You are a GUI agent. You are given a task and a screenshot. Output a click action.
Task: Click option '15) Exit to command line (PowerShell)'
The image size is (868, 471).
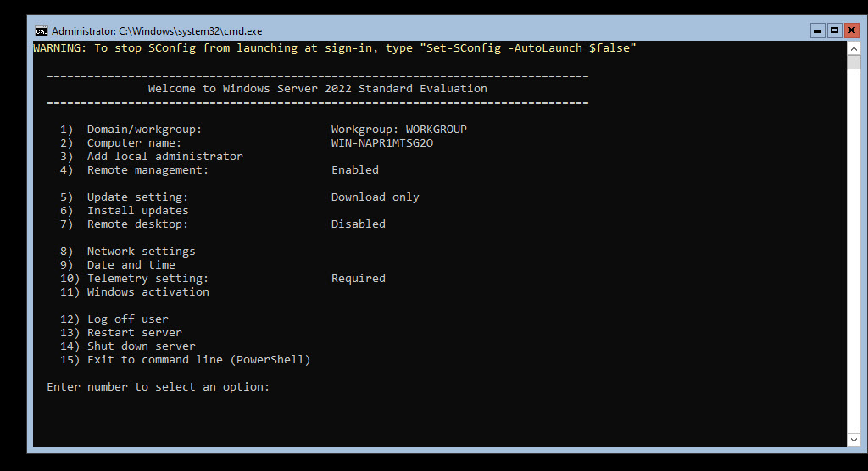pyautogui.click(x=185, y=360)
